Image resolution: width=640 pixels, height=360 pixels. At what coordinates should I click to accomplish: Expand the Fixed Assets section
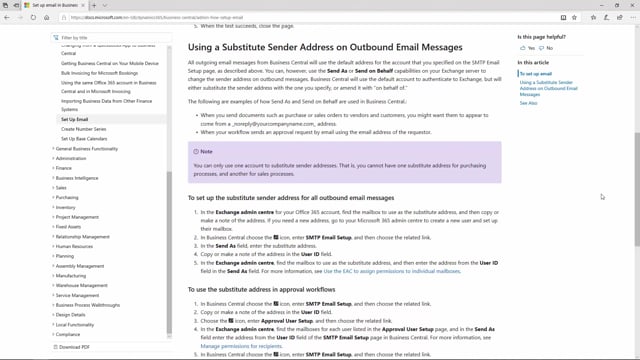(x=68, y=227)
